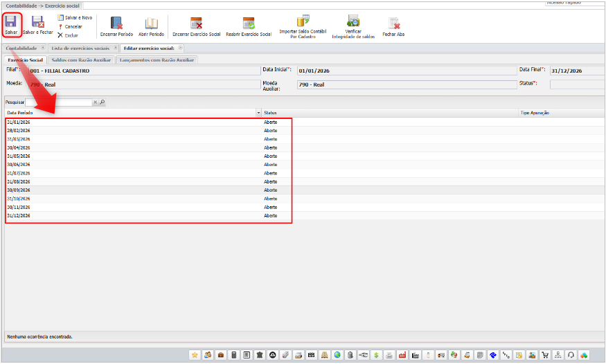Select the Lista de exercícios sociais tab
This screenshot has height=364, width=606.
point(80,48)
